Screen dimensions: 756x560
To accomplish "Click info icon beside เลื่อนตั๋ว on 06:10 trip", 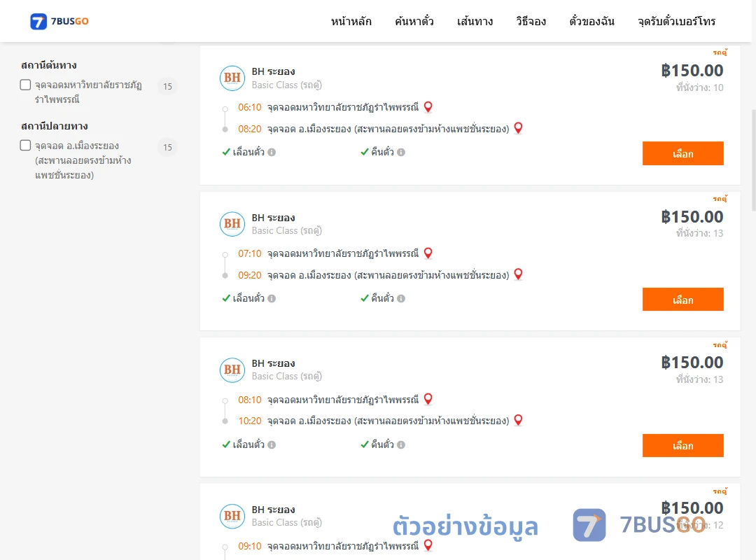I will (272, 153).
